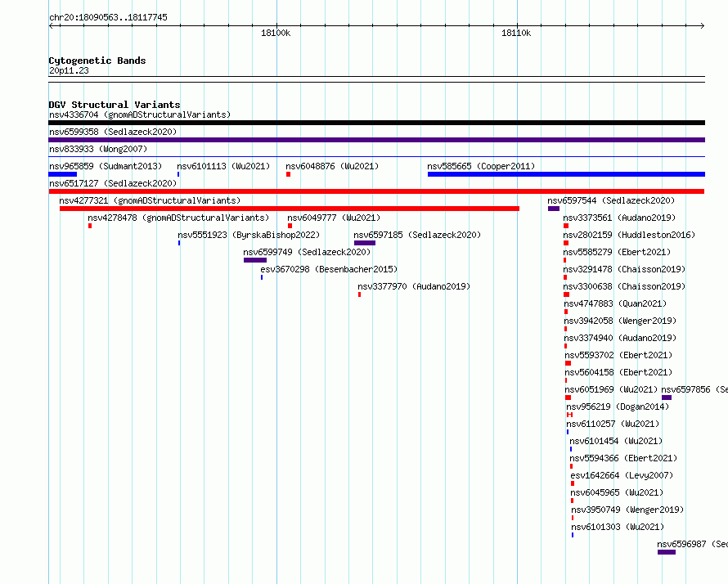Click the 18110k ruler position label
Screen dimensions: 728x584
click(516, 33)
